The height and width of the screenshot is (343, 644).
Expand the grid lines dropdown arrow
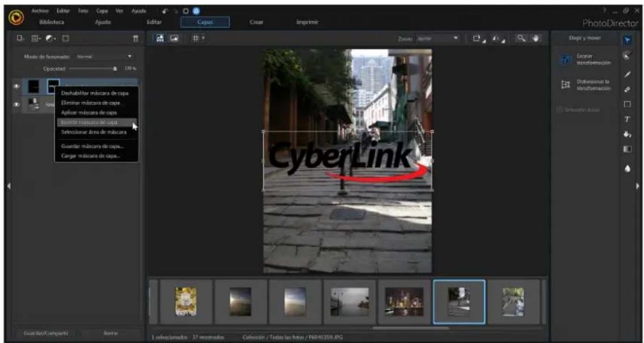click(203, 38)
